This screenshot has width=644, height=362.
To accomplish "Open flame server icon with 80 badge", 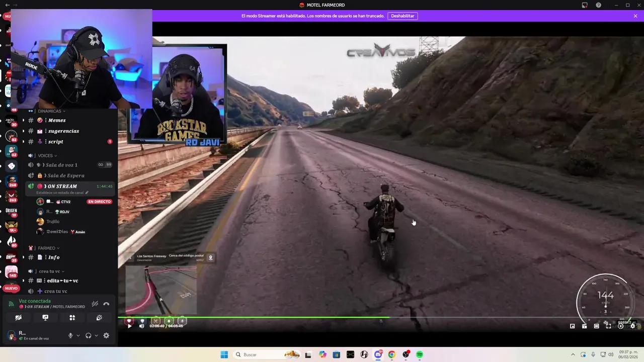I will tap(11, 241).
